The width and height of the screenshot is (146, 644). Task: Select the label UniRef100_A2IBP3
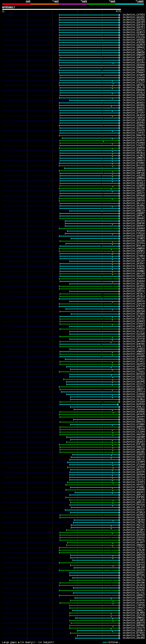coord(134,530)
